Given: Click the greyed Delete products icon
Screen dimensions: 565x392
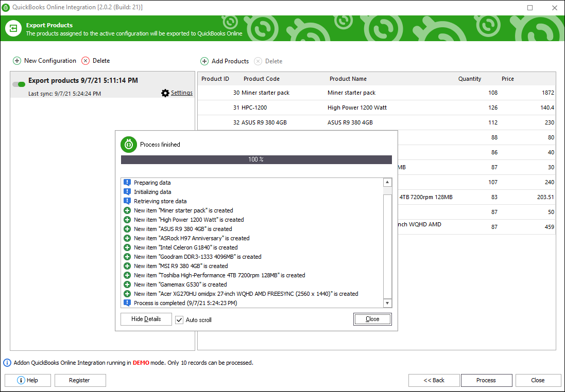Looking at the screenshot, I should pos(258,61).
